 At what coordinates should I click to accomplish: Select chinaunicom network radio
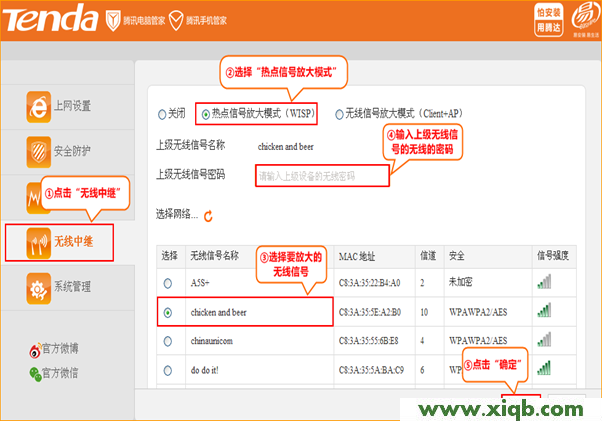[x=168, y=341]
